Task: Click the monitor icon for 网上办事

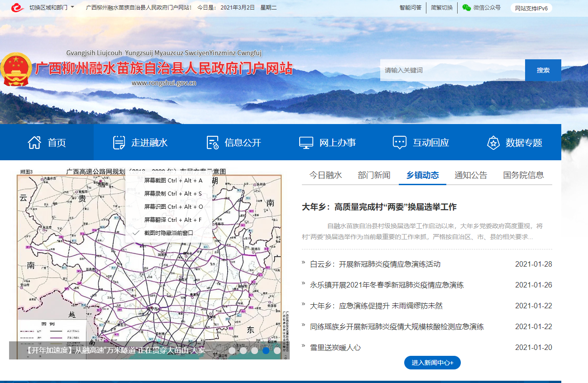Action: click(x=306, y=143)
